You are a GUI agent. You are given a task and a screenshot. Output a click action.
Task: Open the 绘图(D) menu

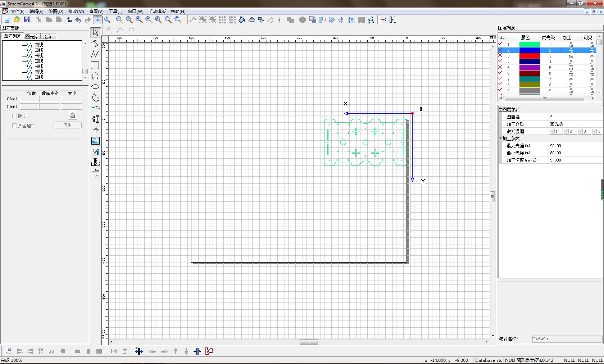56,12
